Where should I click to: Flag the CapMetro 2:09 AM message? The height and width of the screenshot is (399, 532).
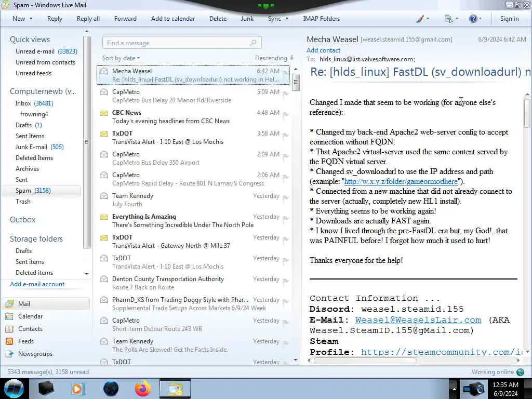[286, 156]
